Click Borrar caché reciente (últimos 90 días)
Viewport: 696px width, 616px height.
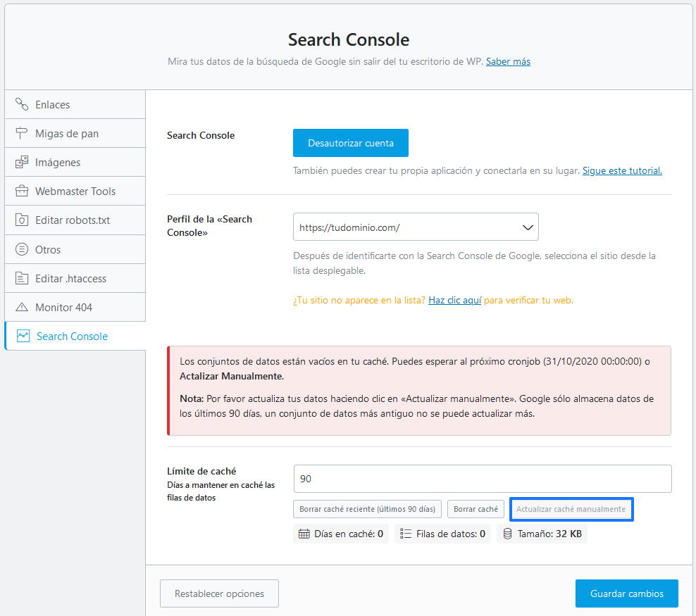[x=368, y=509]
